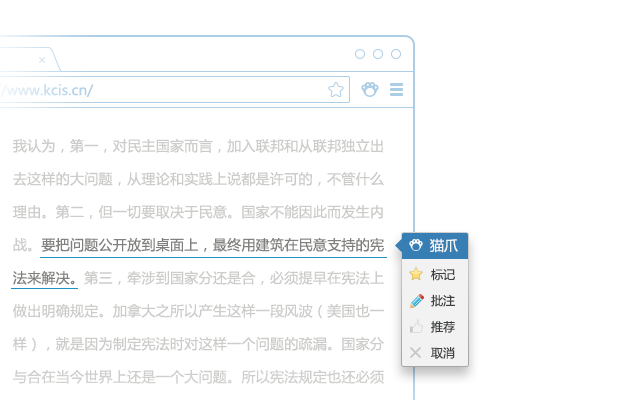Screen dimensions: 640x400
Task: Click the line starting 我认为，第一
Action: pos(198,146)
